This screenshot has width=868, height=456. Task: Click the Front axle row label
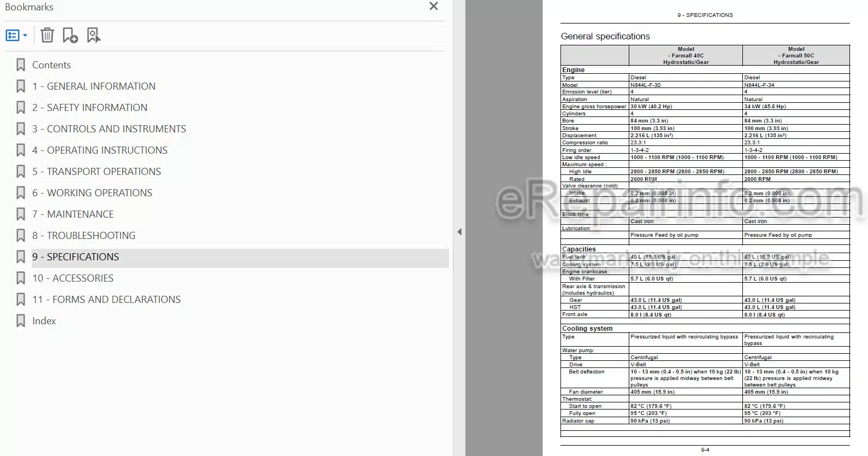pyautogui.click(x=575, y=314)
